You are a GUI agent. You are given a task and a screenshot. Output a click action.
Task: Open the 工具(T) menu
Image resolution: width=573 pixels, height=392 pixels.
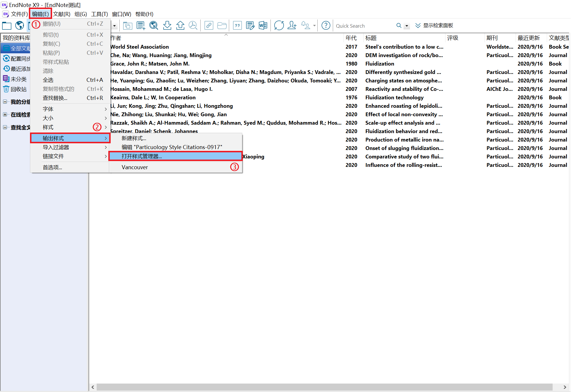point(99,14)
